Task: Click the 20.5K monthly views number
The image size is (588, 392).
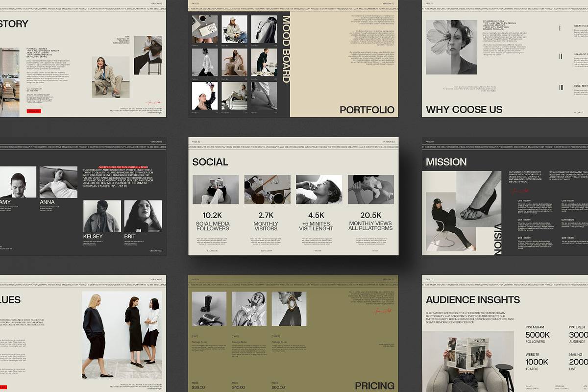Action: pyautogui.click(x=370, y=215)
